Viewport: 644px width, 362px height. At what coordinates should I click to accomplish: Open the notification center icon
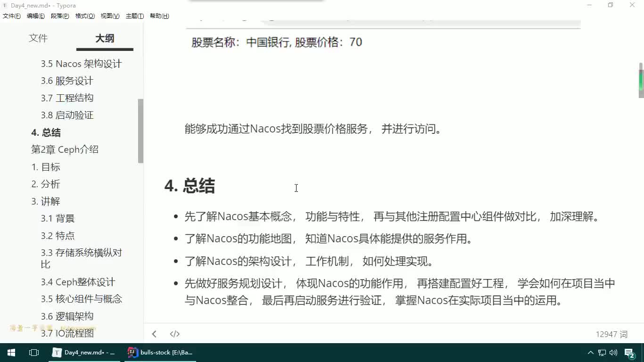tap(630, 353)
